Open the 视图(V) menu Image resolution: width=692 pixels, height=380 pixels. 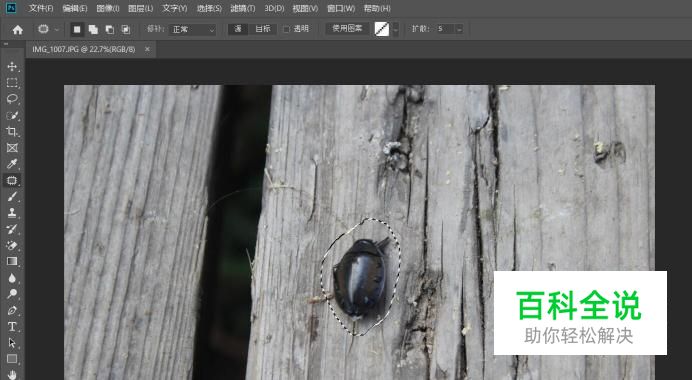(305, 8)
